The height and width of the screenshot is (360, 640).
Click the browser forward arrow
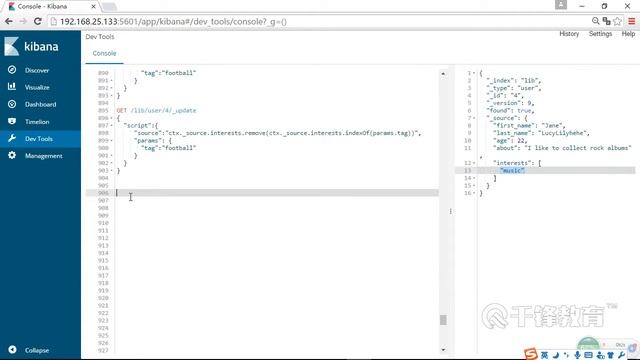pos(23,21)
